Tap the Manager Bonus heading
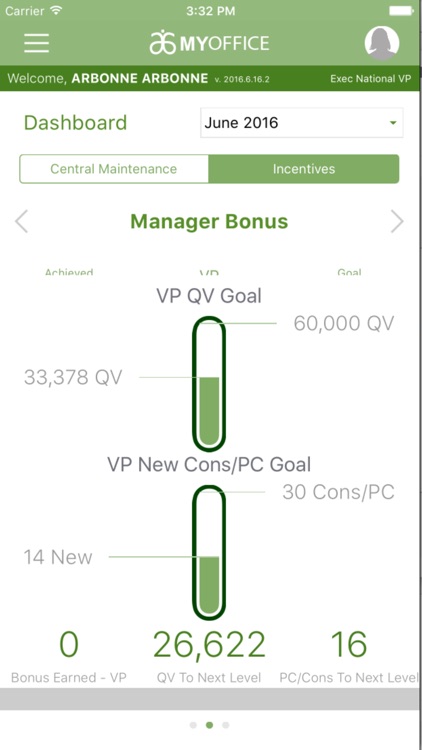The image size is (422, 750). tap(209, 221)
